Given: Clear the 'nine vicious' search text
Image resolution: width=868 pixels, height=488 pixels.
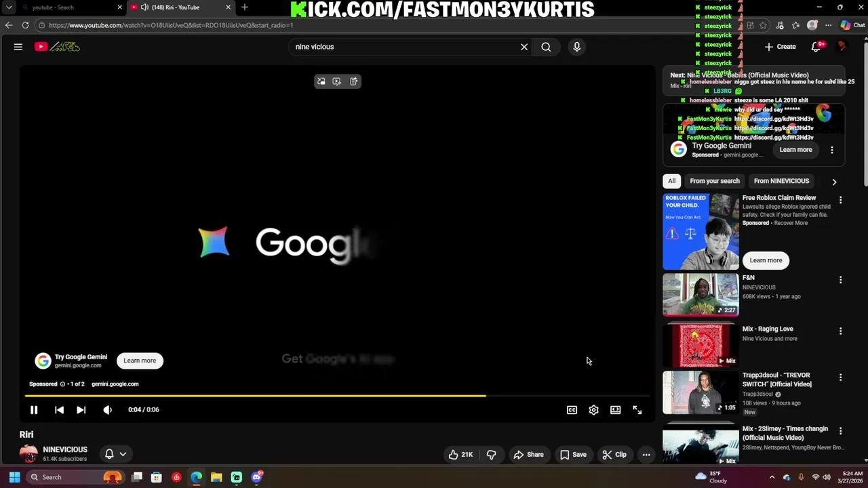Looking at the screenshot, I should 524,47.
